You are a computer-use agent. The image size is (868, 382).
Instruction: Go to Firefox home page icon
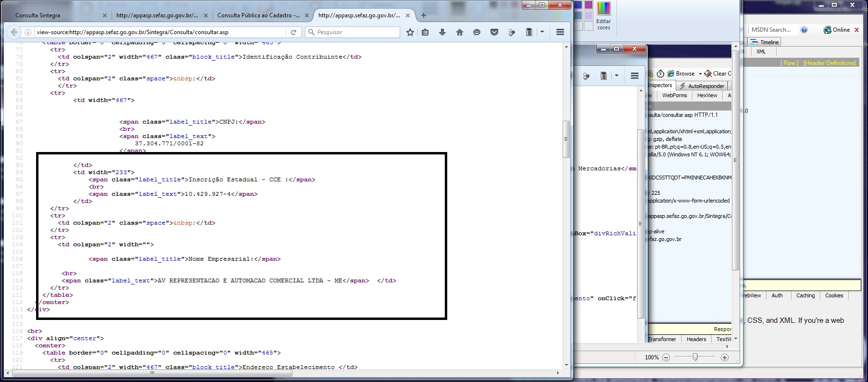coord(460,32)
